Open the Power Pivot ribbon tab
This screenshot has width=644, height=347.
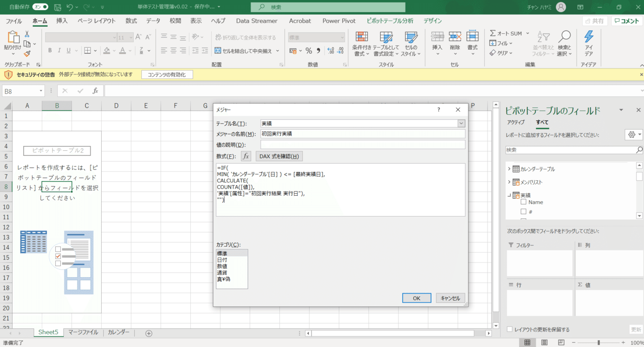pyautogui.click(x=339, y=21)
